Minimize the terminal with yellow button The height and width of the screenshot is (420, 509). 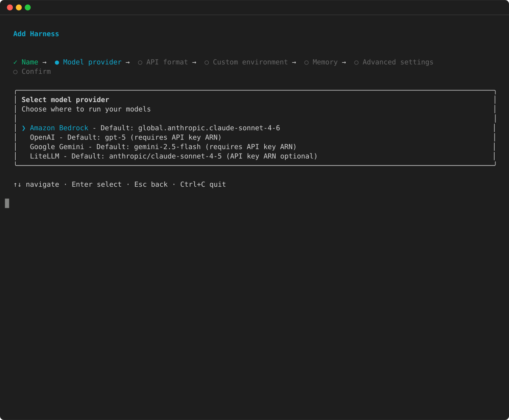point(19,8)
